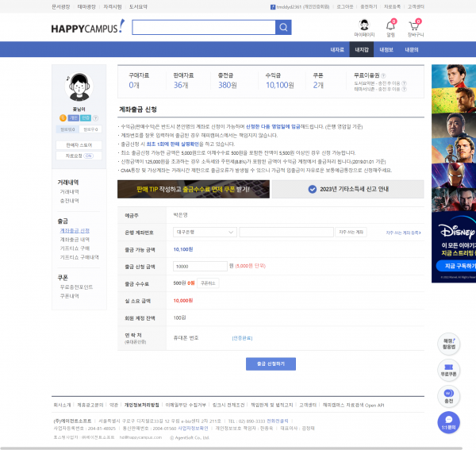Open the 장바구니 shopping cart
Image resolution: width=476 pixels, height=450 pixels.
pos(415,26)
